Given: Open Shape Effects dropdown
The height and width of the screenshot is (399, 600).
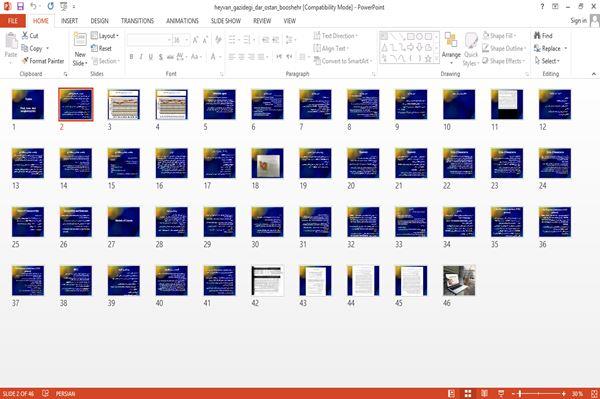Looking at the screenshot, I should [503, 60].
